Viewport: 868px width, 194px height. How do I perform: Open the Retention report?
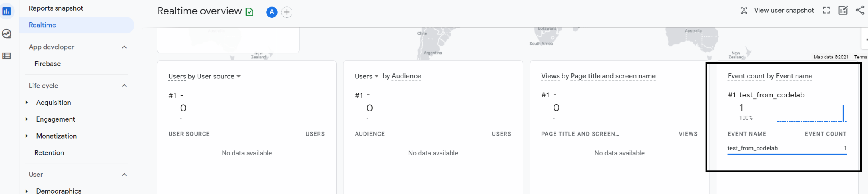(x=49, y=153)
